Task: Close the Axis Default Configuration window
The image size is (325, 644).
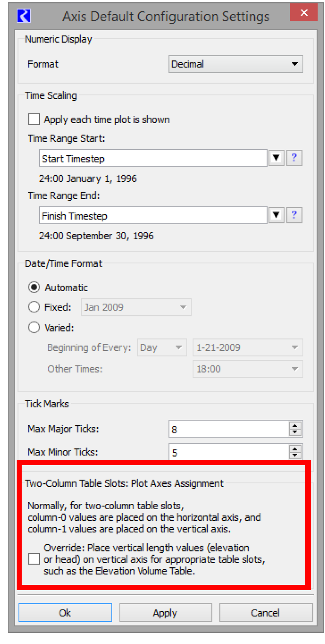Action: 304,13
